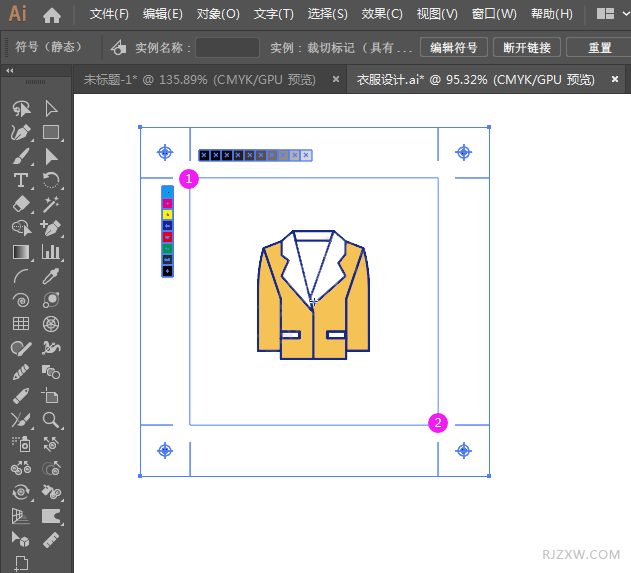This screenshot has width=631, height=573.
Task: Choose the Gradient tool
Action: click(20, 252)
